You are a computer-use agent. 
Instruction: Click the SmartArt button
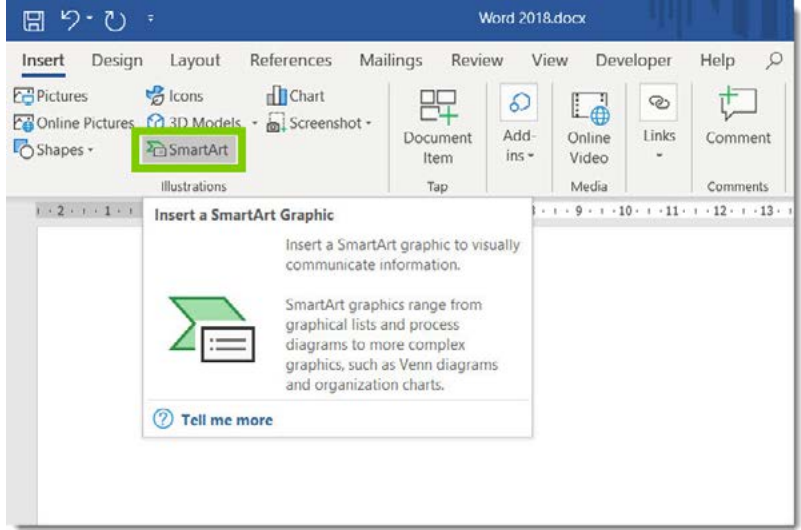pos(188,150)
